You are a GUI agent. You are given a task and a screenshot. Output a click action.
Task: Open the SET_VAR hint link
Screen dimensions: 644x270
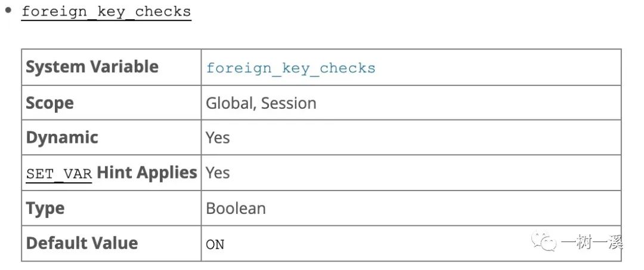58,174
